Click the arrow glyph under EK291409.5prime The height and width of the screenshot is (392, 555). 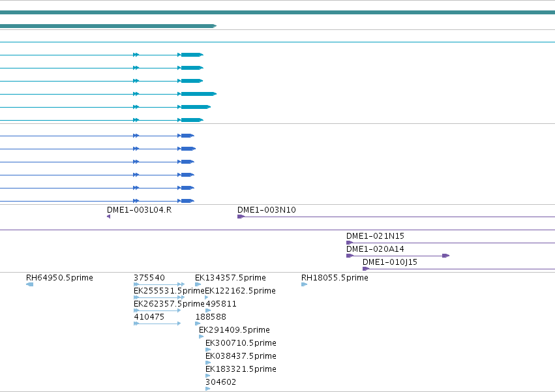click(x=201, y=337)
